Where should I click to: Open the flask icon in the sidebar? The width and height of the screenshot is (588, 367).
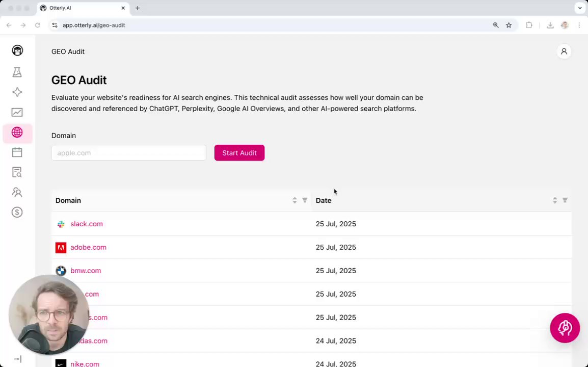pos(17,72)
